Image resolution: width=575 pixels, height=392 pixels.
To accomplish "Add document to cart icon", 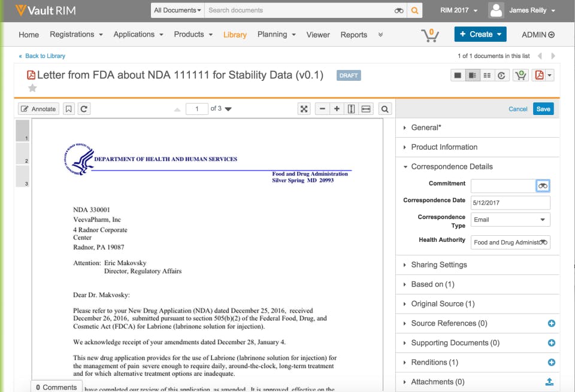I will click(520, 75).
